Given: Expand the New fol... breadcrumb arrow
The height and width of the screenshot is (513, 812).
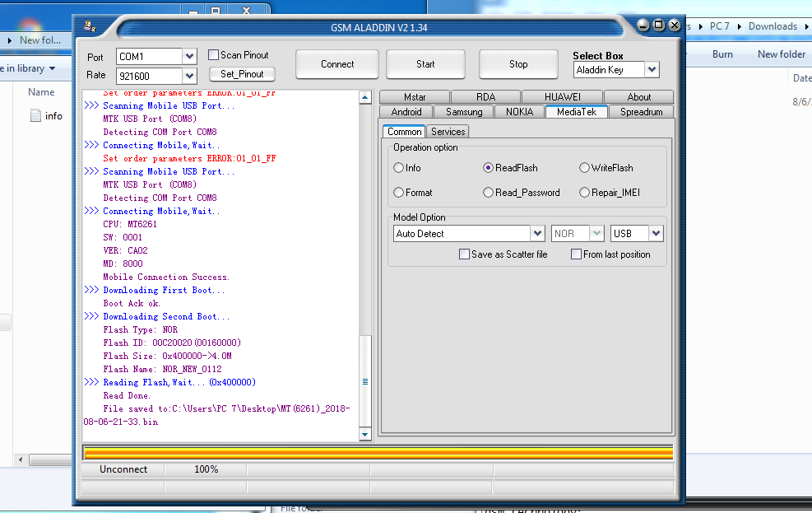Looking at the screenshot, I should coord(9,40).
